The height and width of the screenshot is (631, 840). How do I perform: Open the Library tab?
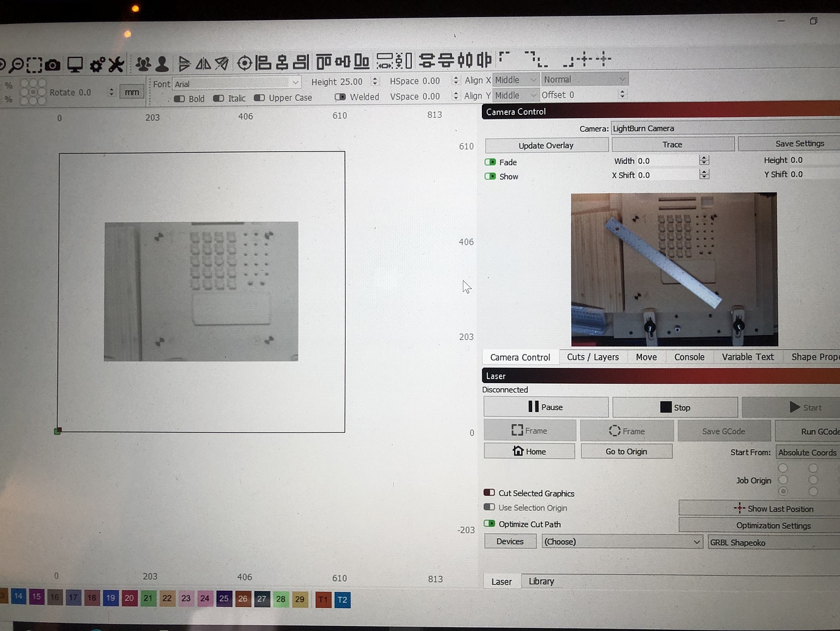coord(540,581)
